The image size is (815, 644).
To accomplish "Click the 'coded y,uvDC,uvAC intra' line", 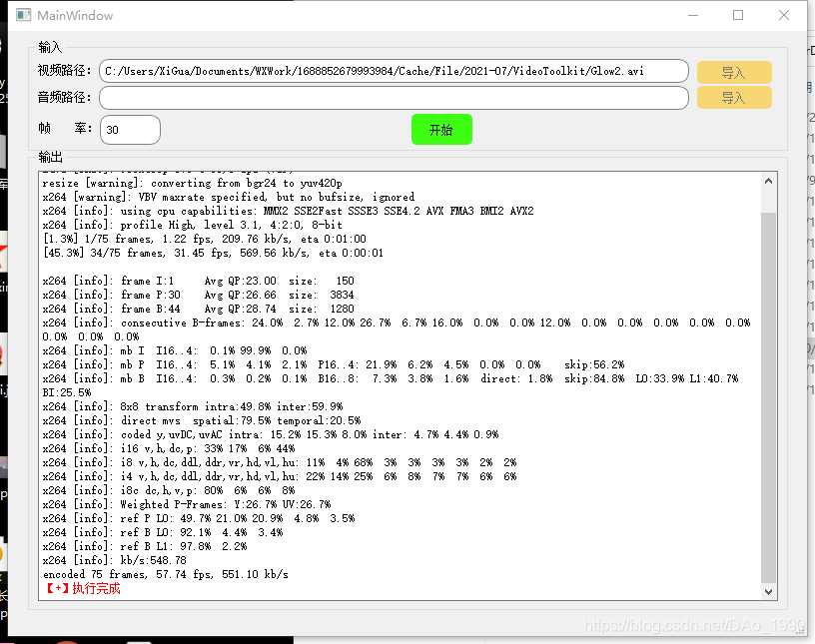I will click(x=271, y=434).
